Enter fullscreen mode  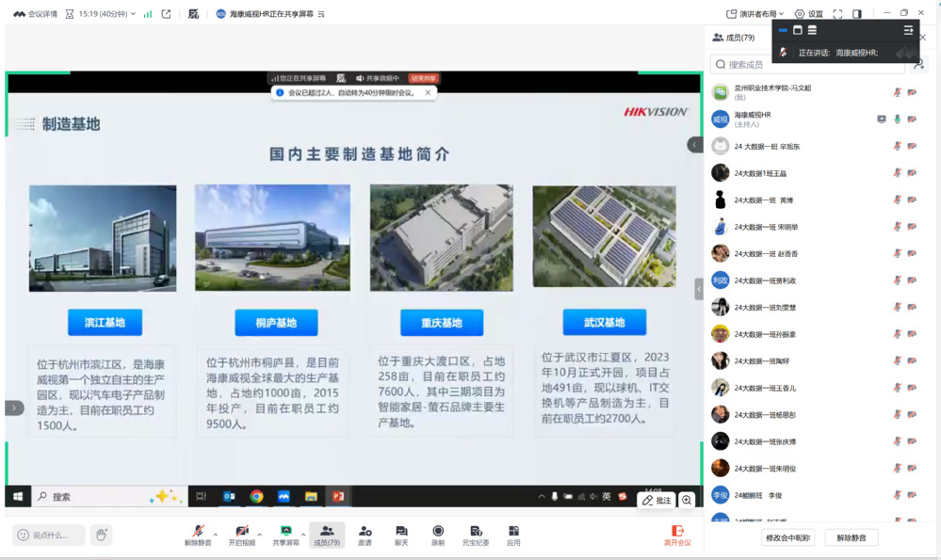[837, 14]
